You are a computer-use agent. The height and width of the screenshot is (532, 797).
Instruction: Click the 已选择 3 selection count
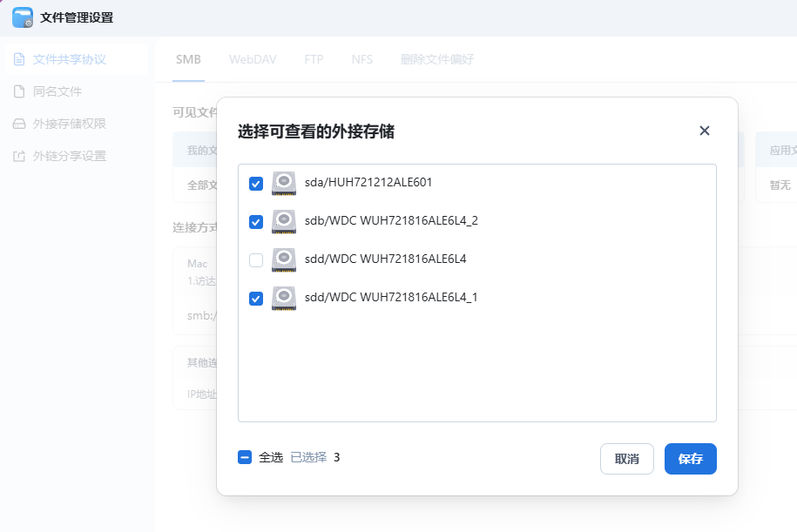315,457
